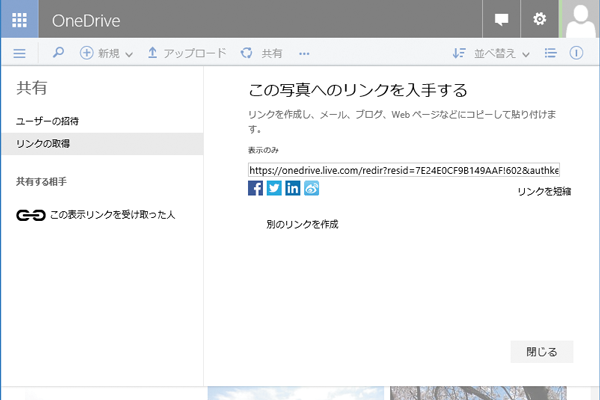600x400 pixels.
Task: Open the messaging chat bubble icon
Action: 501,19
